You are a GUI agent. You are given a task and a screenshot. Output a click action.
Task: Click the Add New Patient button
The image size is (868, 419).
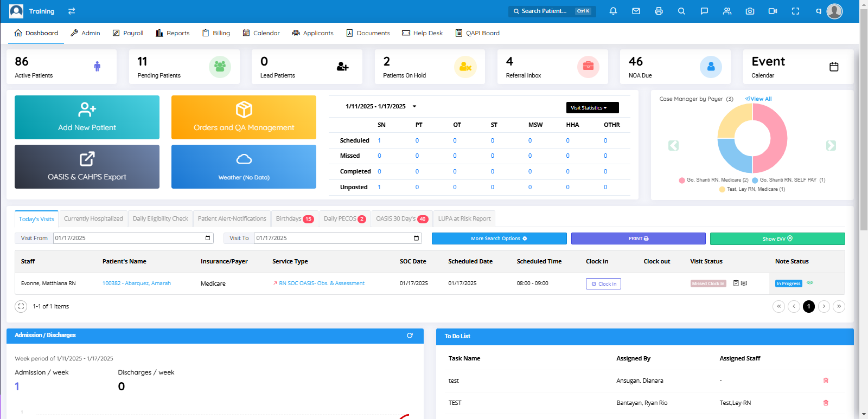[x=87, y=117]
